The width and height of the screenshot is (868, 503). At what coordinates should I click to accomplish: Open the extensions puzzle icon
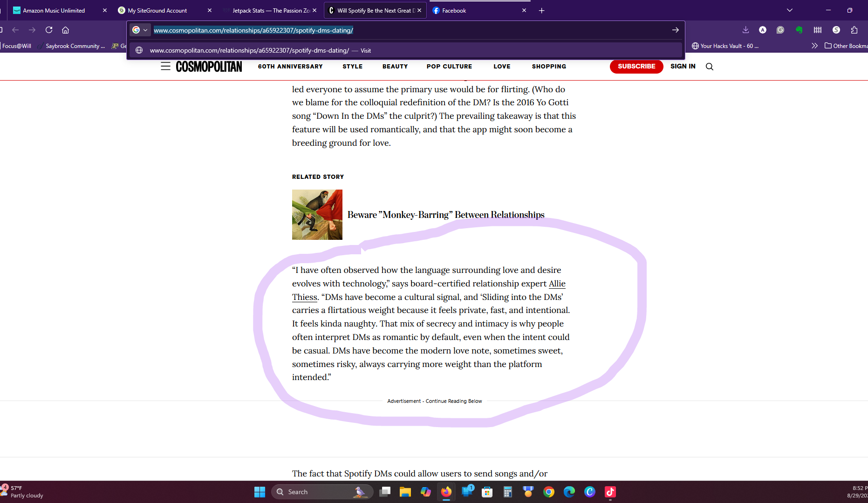[x=854, y=30]
